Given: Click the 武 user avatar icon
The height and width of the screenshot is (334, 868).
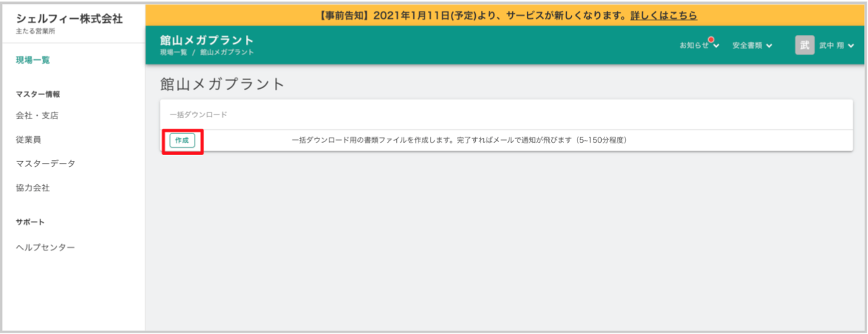Looking at the screenshot, I should click(x=805, y=45).
